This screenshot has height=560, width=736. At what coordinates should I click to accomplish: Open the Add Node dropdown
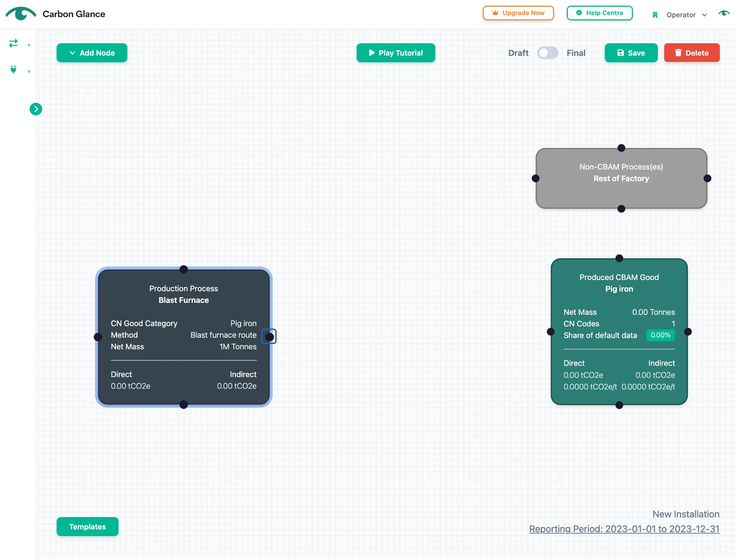point(92,53)
